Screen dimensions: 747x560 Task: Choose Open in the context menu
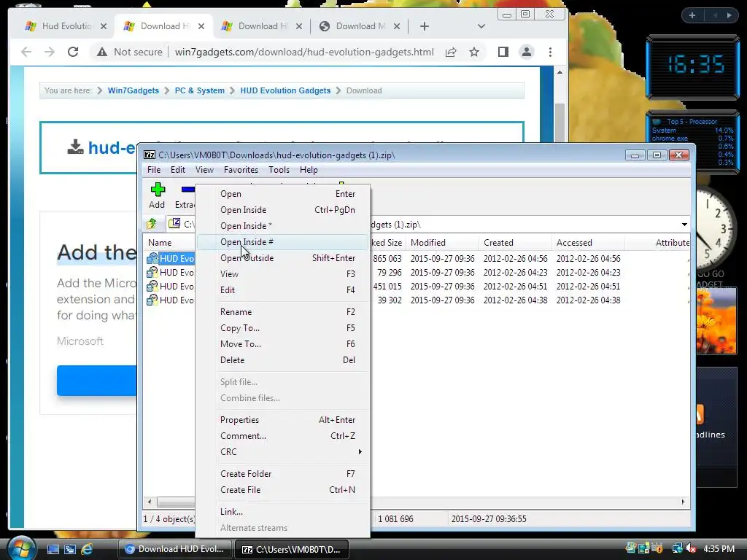[283, 194]
